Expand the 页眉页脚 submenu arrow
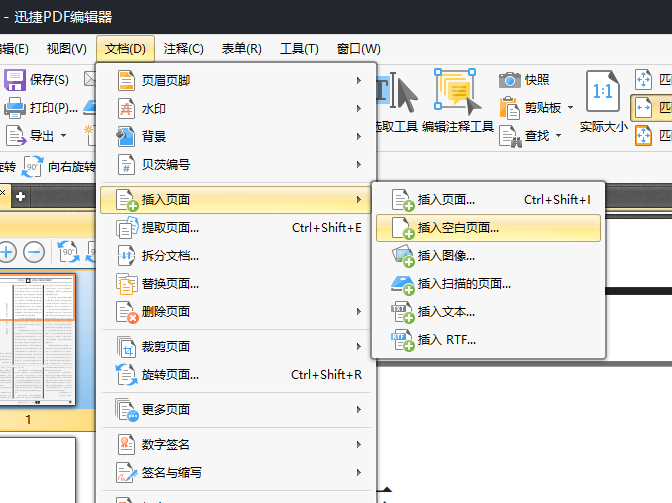The height and width of the screenshot is (503, 672). 359,81
